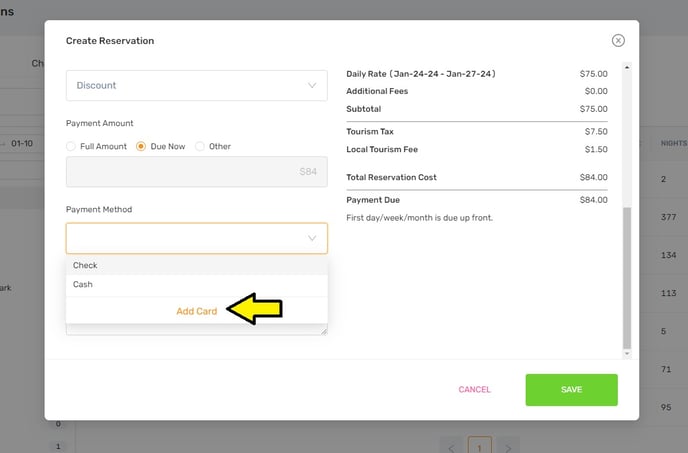Click the summary panel scrollbar thumb
The height and width of the screenshot is (453, 688).
(627, 277)
